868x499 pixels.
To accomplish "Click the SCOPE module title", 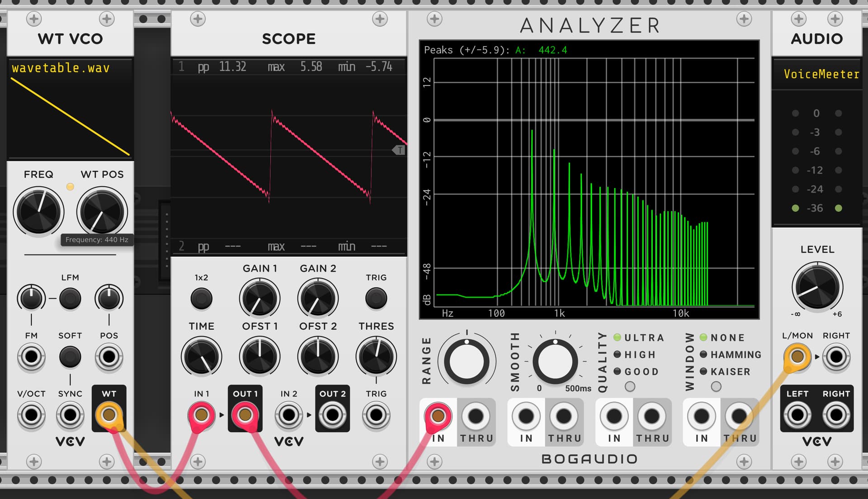I will coord(289,38).
